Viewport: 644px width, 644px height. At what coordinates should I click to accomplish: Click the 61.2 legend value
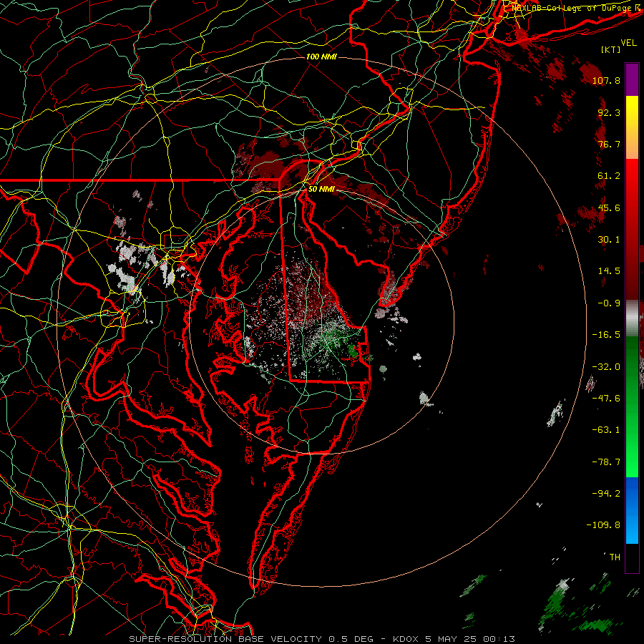(609, 176)
